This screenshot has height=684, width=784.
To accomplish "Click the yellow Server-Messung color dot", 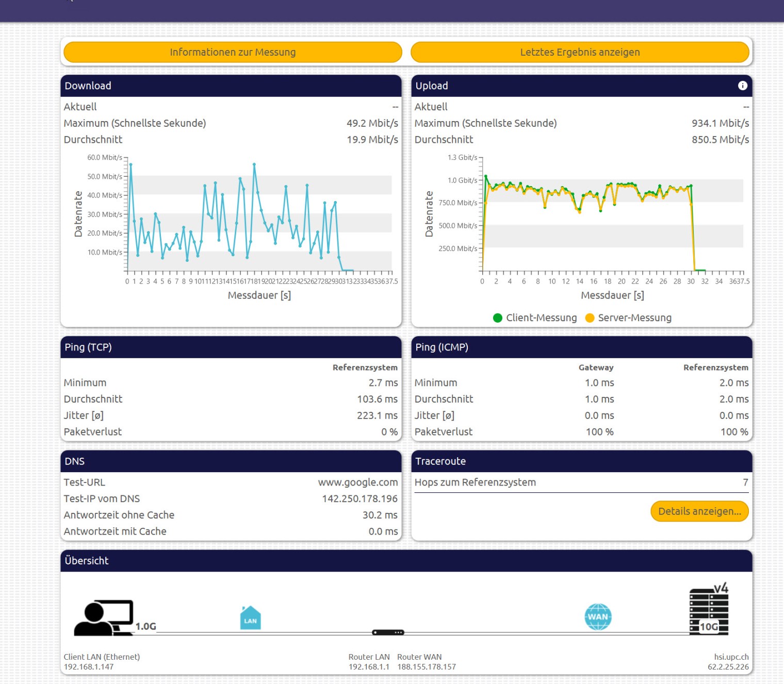I will click(590, 318).
